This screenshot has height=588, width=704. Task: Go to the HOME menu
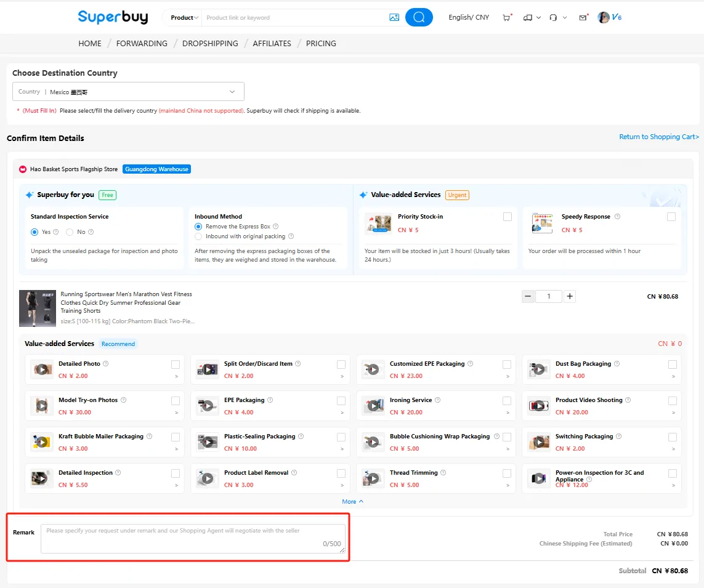coord(90,44)
